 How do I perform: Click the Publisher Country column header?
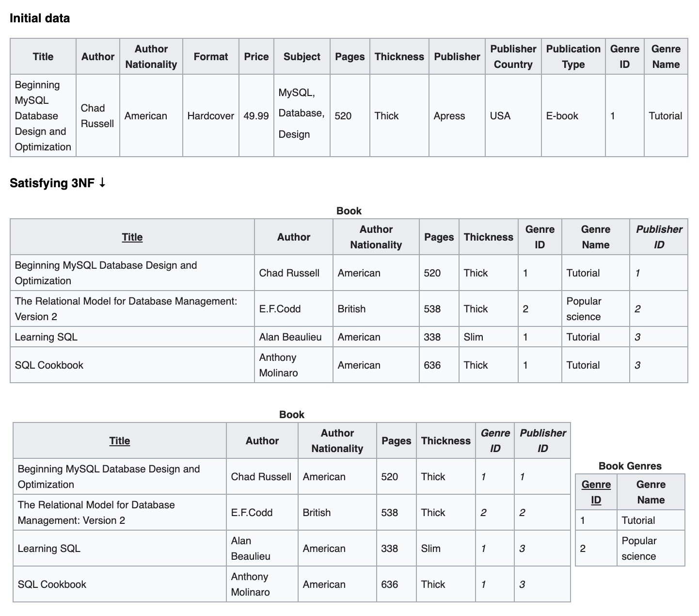[513, 57]
